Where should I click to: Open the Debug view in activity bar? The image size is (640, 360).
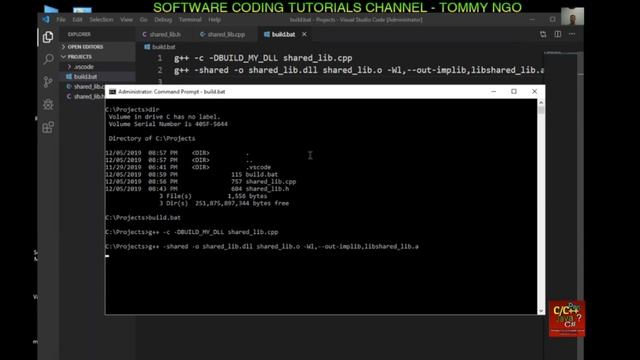click(48, 104)
